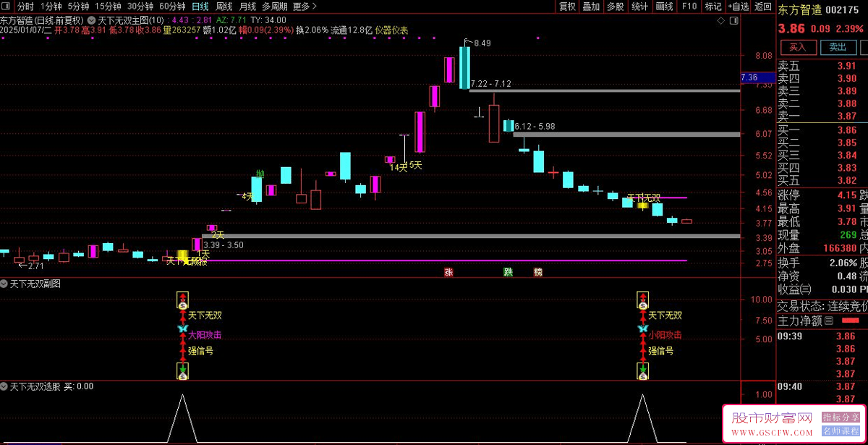Image resolution: width=868 pixels, height=445 pixels.
Task: Click the 大阳攻击 signal label
Action: coord(205,335)
